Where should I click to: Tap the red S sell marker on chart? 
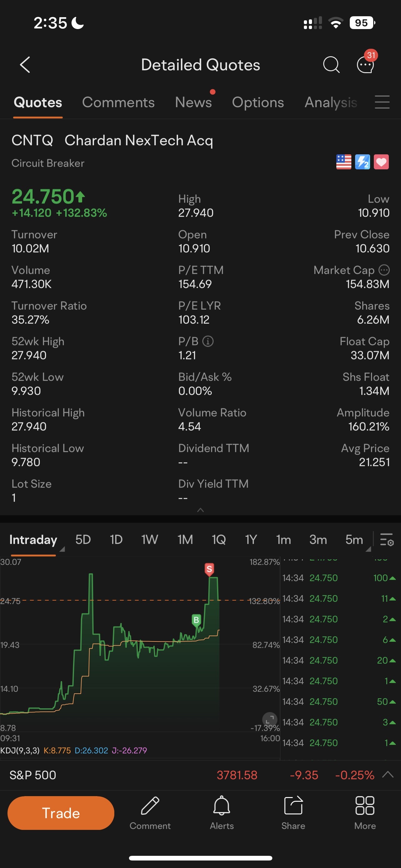click(x=210, y=569)
